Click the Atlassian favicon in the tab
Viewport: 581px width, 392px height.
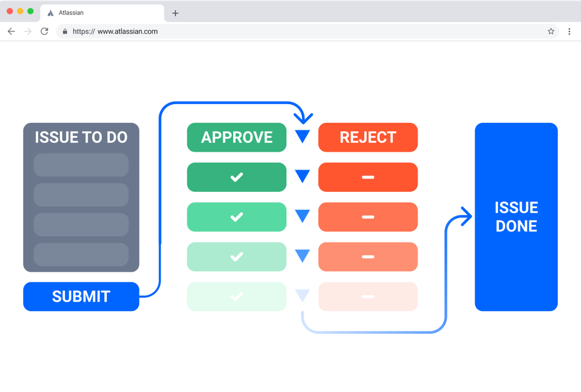pyautogui.click(x=51, y=12)
